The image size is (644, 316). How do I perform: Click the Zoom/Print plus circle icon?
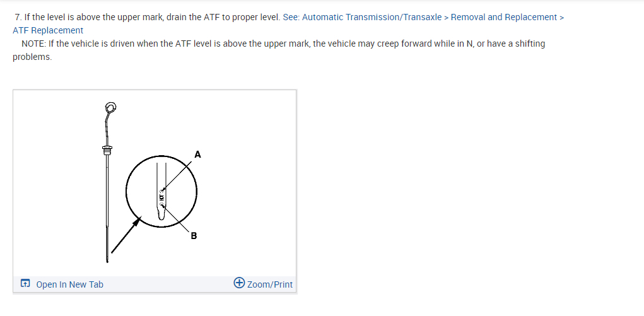pyautogui.click(x=239, y=284)
